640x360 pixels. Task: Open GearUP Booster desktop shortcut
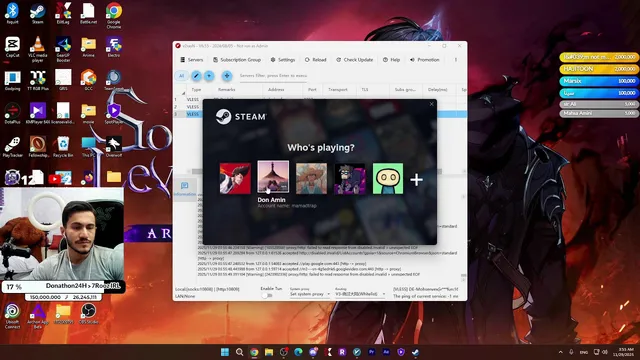(x=63, y=49)
